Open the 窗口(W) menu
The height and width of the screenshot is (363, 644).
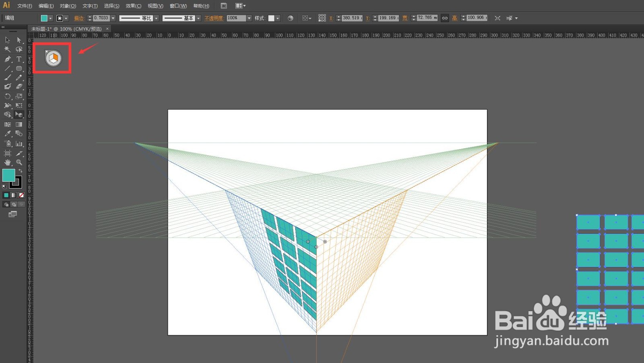178,6
